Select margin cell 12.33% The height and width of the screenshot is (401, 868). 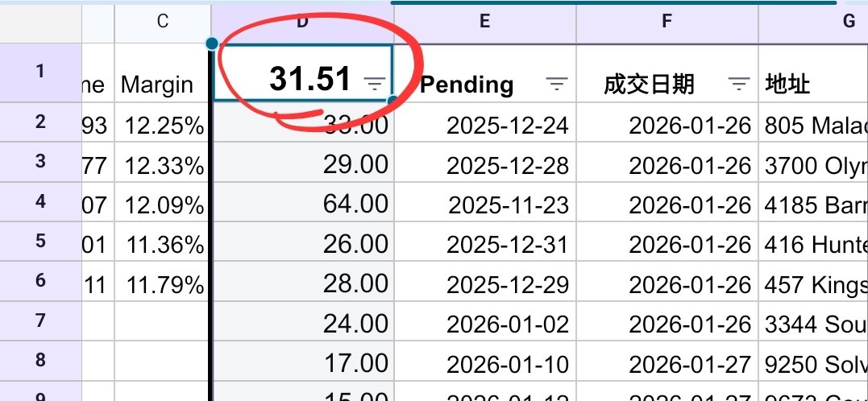coord(162,162)
